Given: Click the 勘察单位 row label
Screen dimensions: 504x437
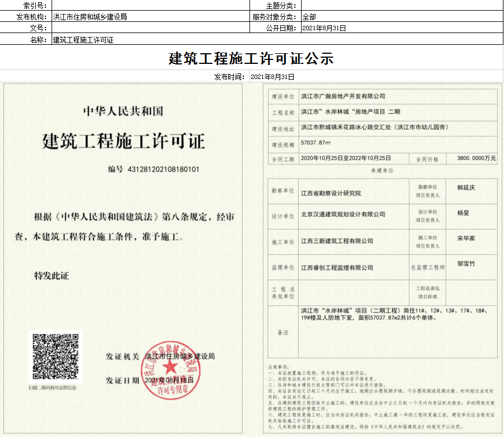Looking at the screenshot, I should (283, 191).
